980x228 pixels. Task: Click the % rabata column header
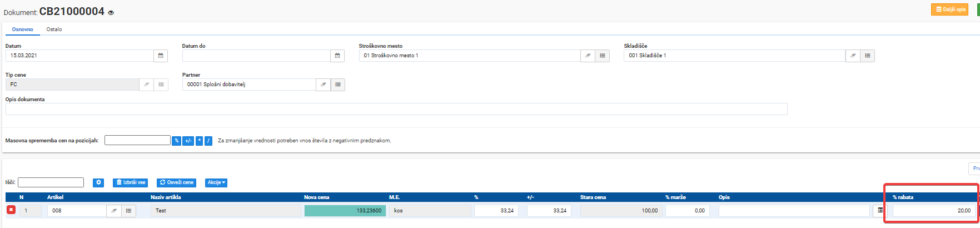coord(903,197)
